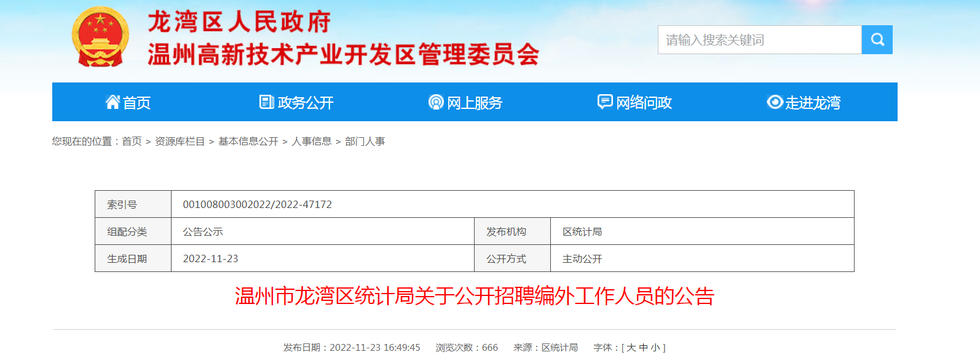Click the 来源：区统计局 source text
980x360 pixels.
[546, 348]
